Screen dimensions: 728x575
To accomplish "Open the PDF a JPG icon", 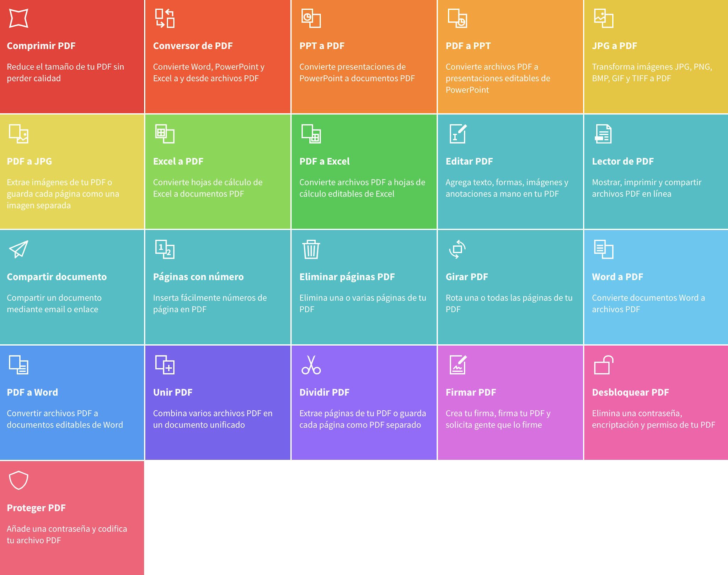I will point(18,134).
